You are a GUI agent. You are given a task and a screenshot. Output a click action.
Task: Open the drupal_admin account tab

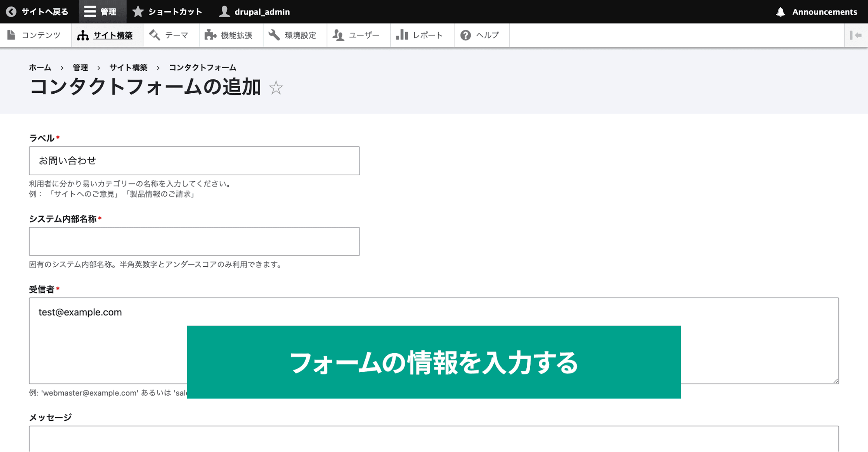[x=254, y=12]
